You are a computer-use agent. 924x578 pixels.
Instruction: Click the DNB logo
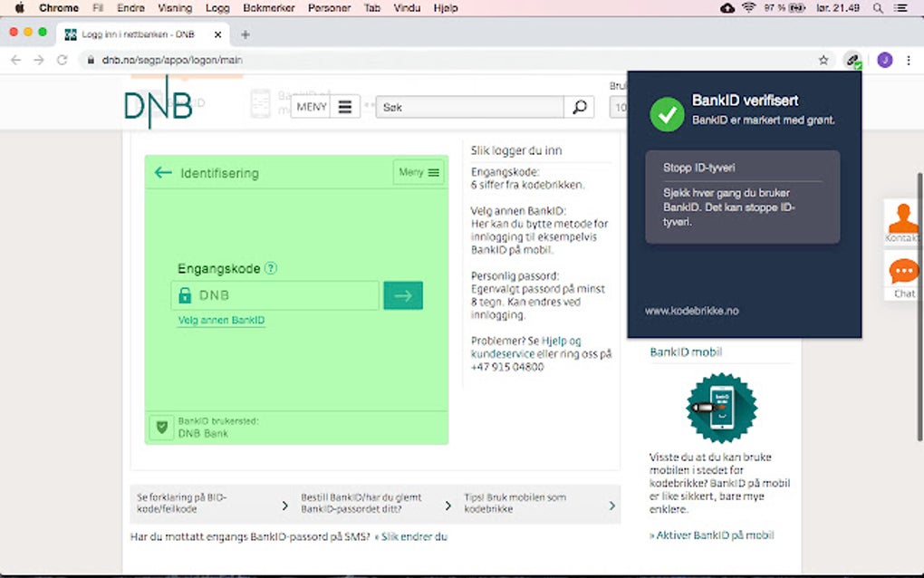pos(159,104)
